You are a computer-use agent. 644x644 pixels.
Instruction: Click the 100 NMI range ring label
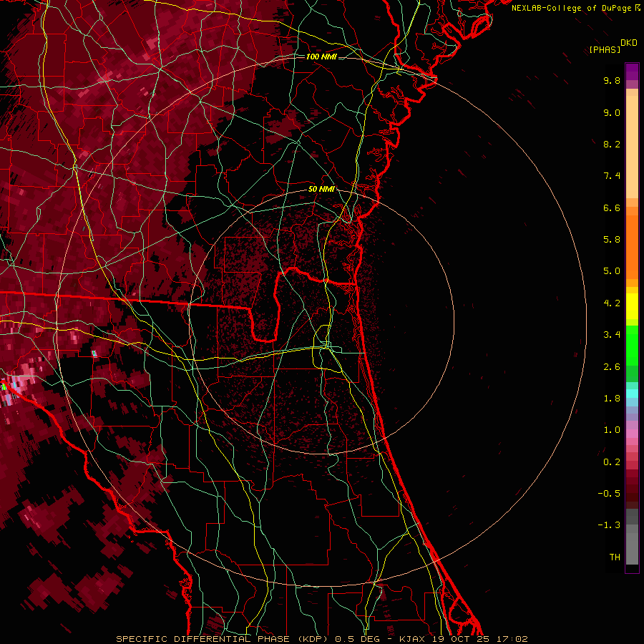click(x=321, y=57)
